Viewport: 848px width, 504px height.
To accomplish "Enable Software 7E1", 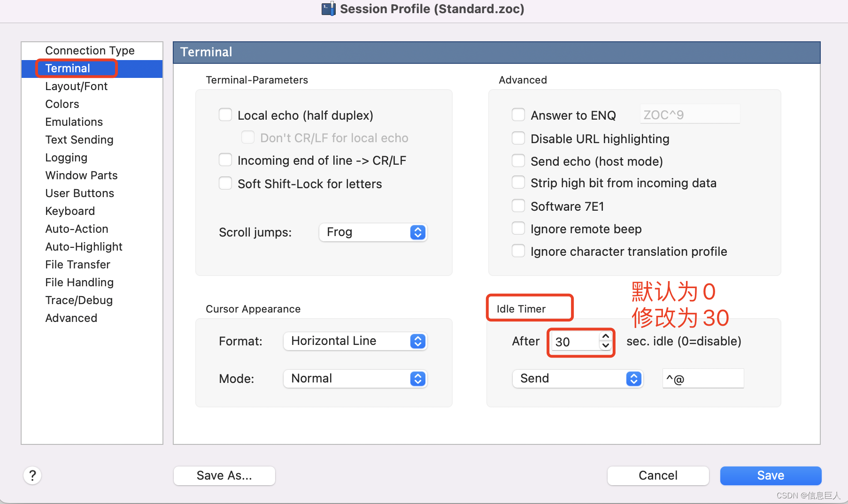I will [518, 206].
